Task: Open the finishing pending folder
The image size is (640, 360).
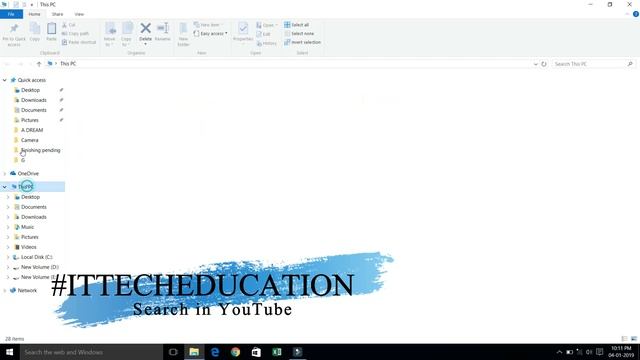Action: click(x=40, y=150)
